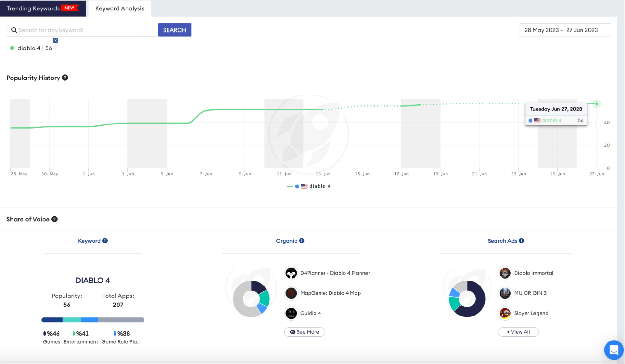The height and width of the screenshot is (364, 625).
Task: Click the eye icon in See More
Action: [293, 332]
